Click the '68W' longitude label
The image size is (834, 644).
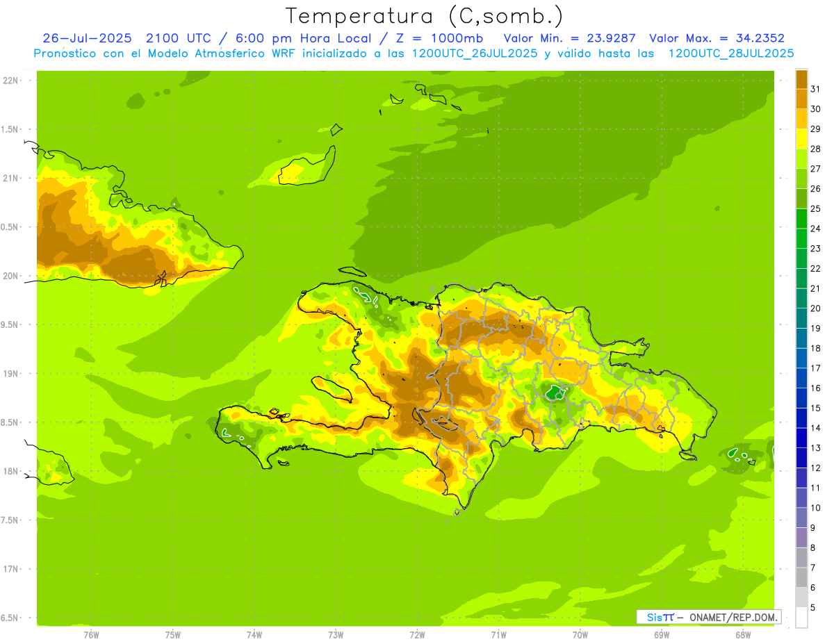tap(743, 636)
